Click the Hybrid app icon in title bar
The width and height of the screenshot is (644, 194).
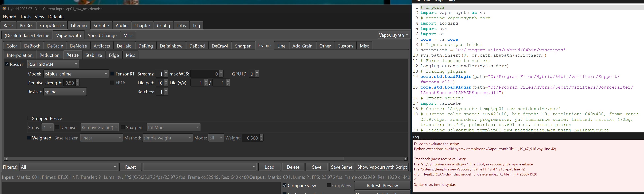4,9
